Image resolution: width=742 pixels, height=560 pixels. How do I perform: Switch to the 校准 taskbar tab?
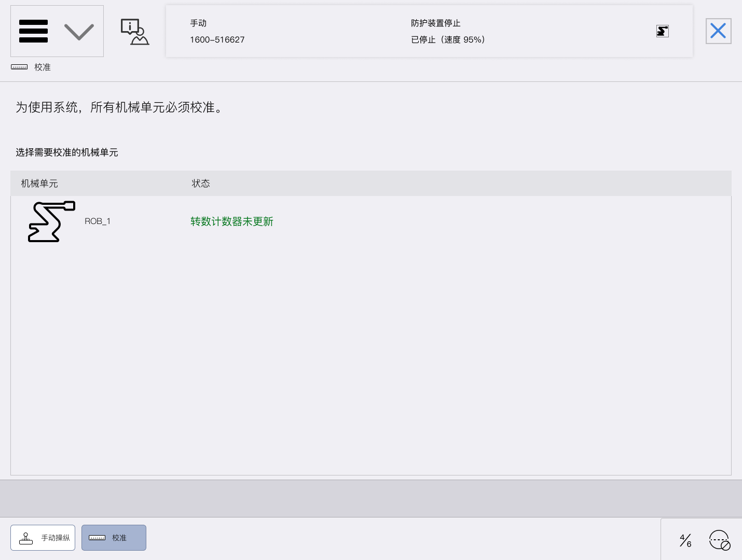pyautogui.click(x=114, y=538)
